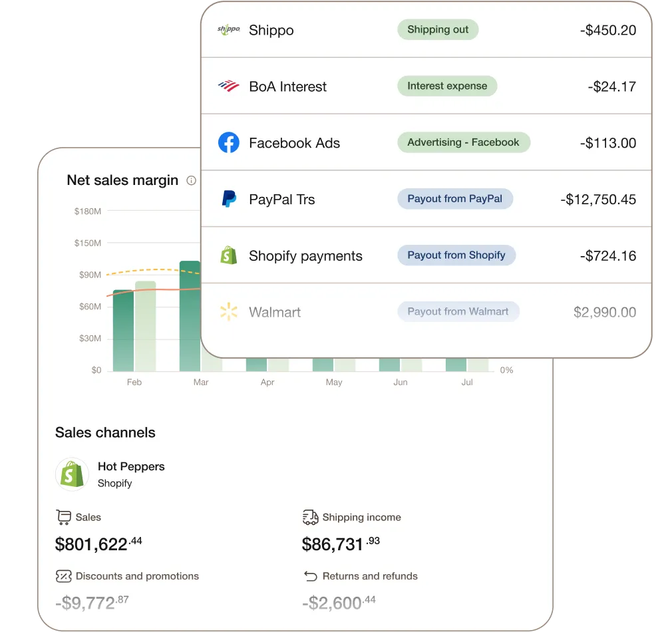672x632 pixels.
Task: Click the Shippo logo icon
Action: 228,29
